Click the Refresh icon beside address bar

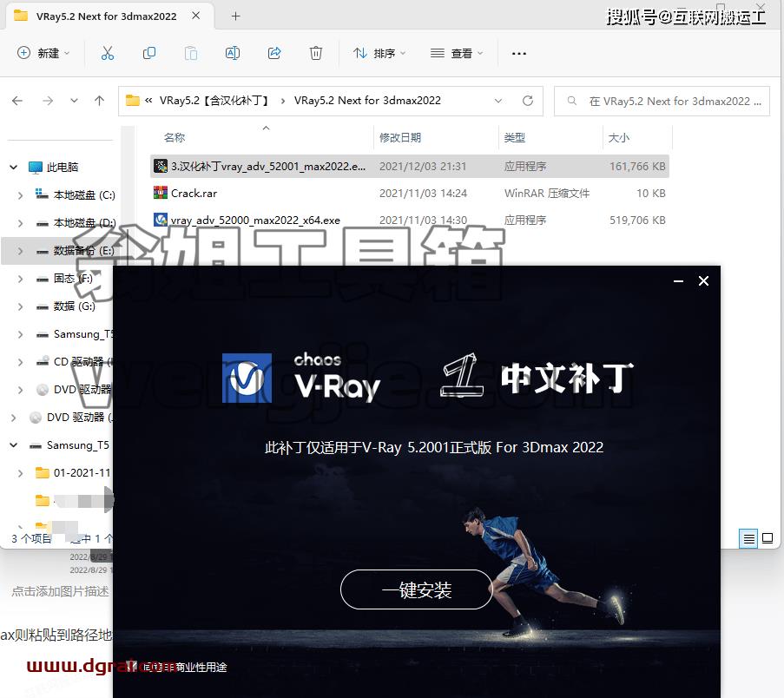(528, 101)
